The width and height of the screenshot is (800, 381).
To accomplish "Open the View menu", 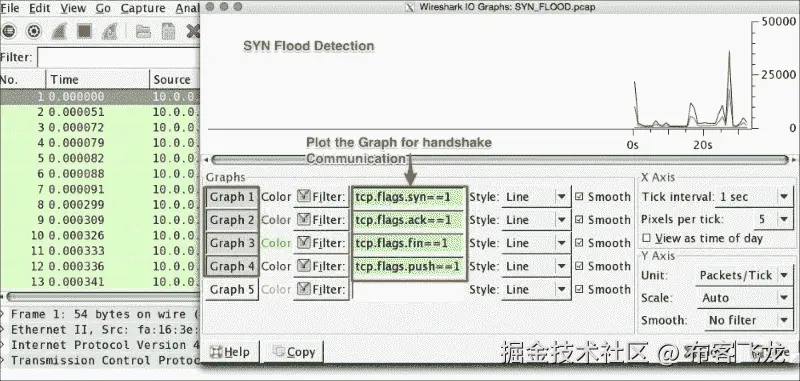I will (x=73, y=8).
